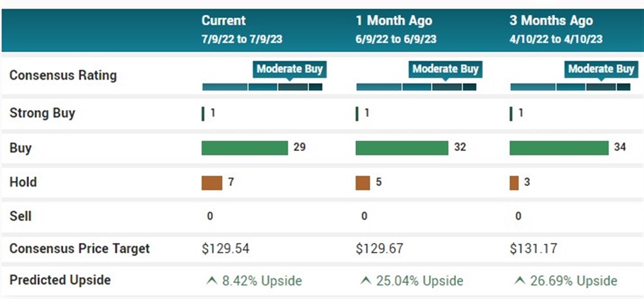Click the Current green Buy bar showing 29

coord(245,148)
